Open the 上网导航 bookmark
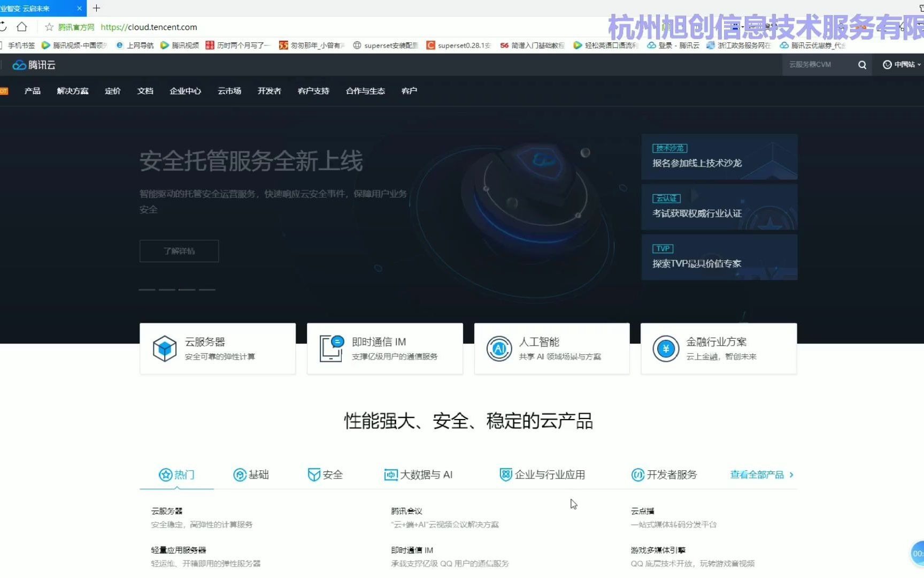924x578 pixels. (135, 45)
